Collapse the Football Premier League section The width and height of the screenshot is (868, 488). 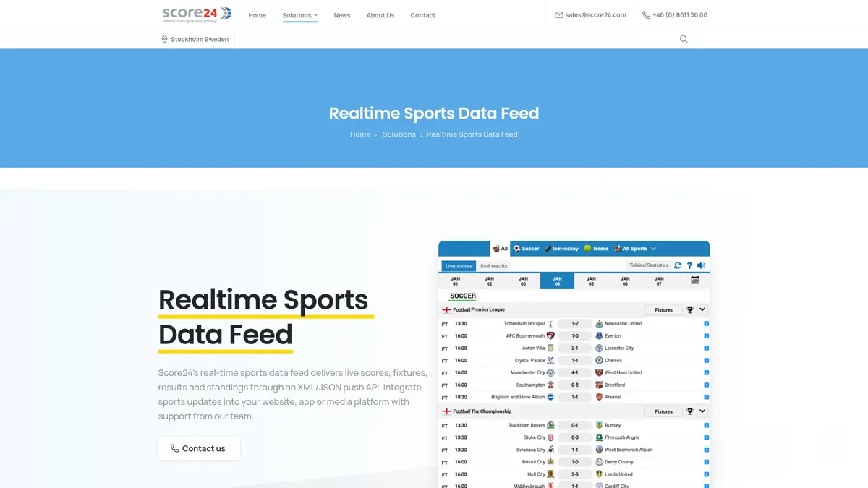click(x=702, y=309)
